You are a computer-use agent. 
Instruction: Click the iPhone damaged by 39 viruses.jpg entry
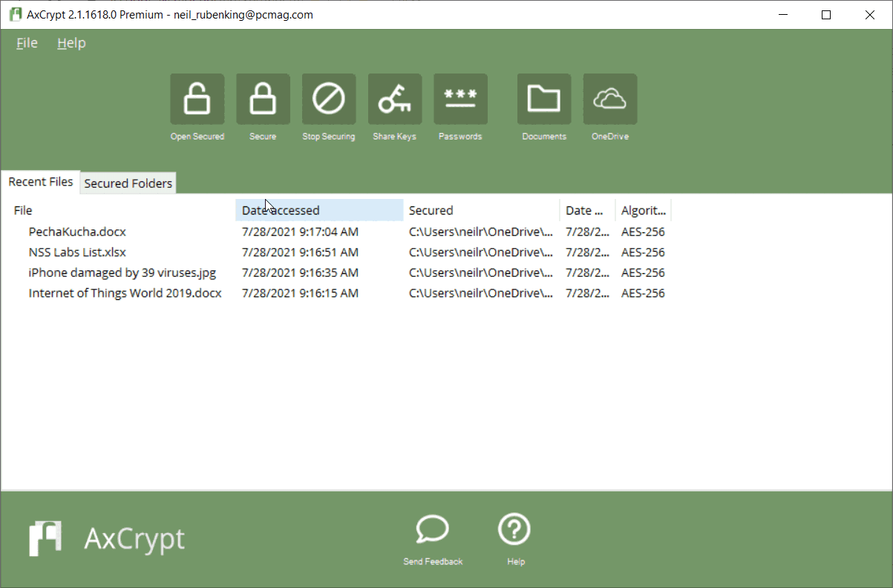click(x=122, y=272)
